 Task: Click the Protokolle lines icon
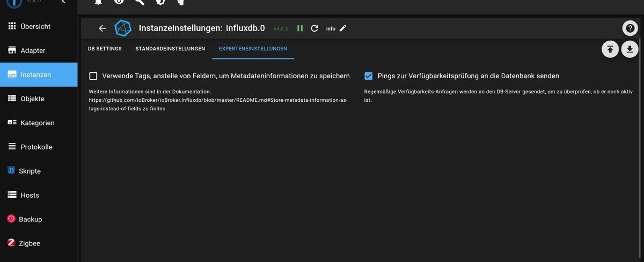12,147
